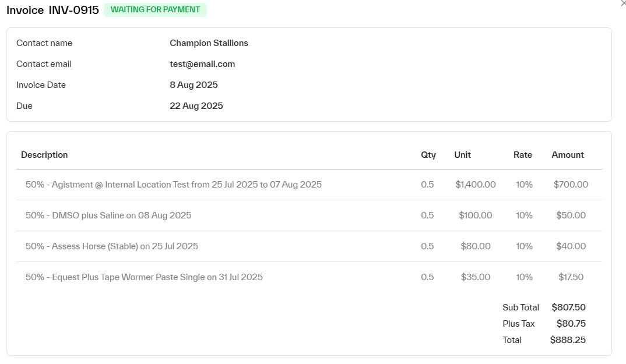Screen dimensions: 626x364
Task: Click the Invoice INV-0915 title
Action: (x=52, y=10)
